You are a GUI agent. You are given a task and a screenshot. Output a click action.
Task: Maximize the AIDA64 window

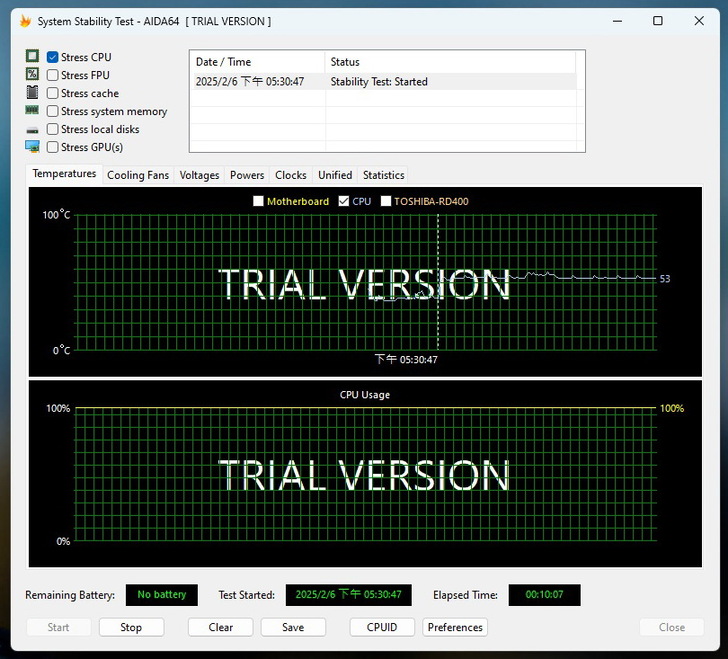click(x=657, y=21)
